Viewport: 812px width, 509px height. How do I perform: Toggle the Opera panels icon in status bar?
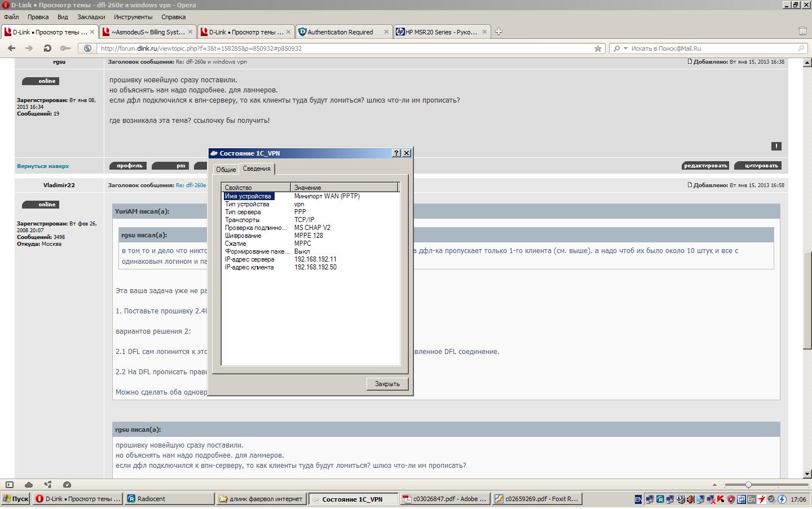coord(10,485)
